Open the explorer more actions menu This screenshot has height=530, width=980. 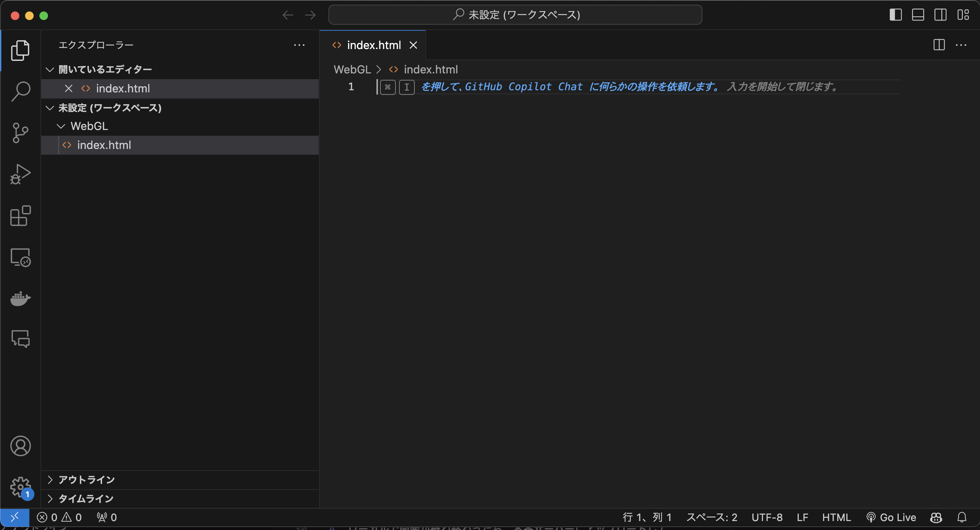point(300,45)
